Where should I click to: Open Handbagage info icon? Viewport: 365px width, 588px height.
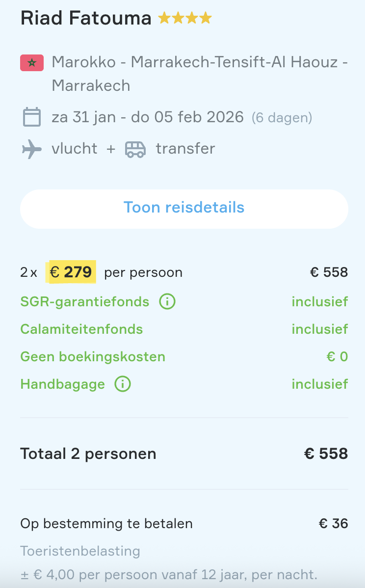pos(123,384)
